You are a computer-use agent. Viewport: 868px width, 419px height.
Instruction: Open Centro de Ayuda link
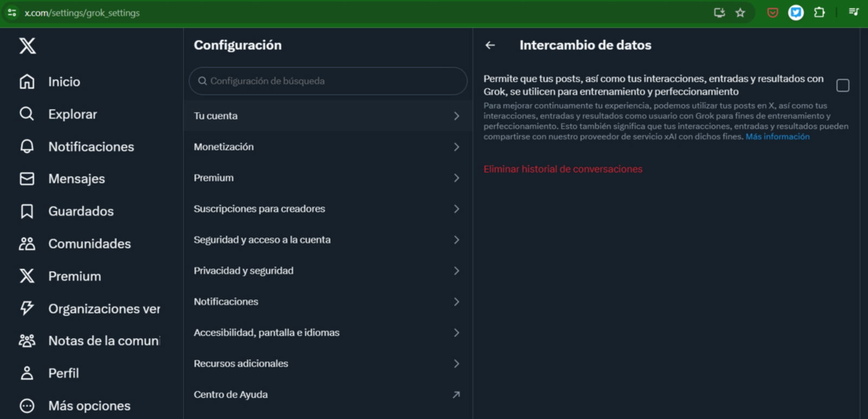click(328, 395)
